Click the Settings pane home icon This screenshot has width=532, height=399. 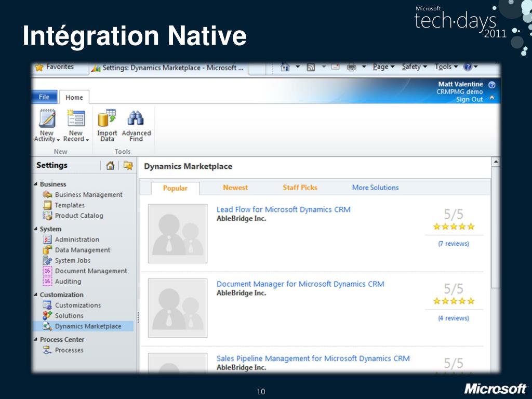coord(110,166)
